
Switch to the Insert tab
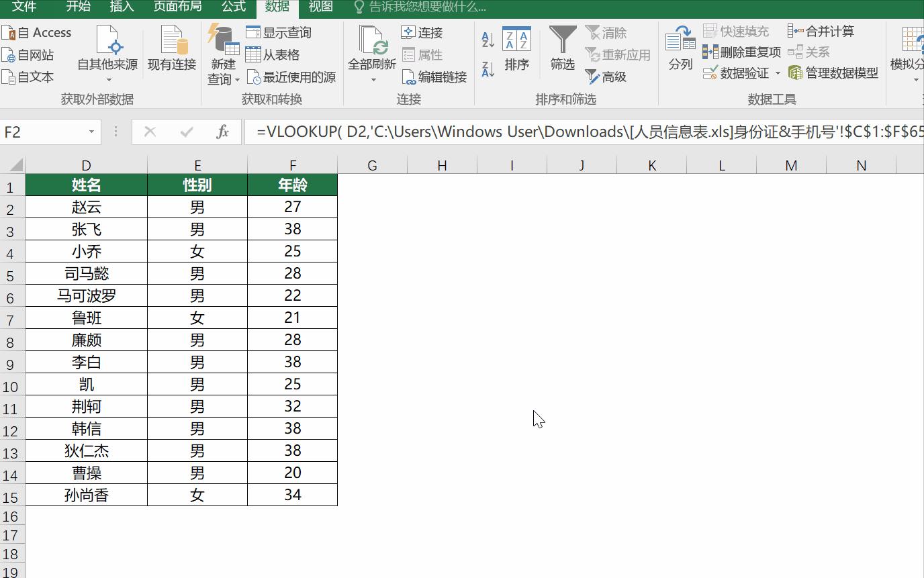pos(122,7)
